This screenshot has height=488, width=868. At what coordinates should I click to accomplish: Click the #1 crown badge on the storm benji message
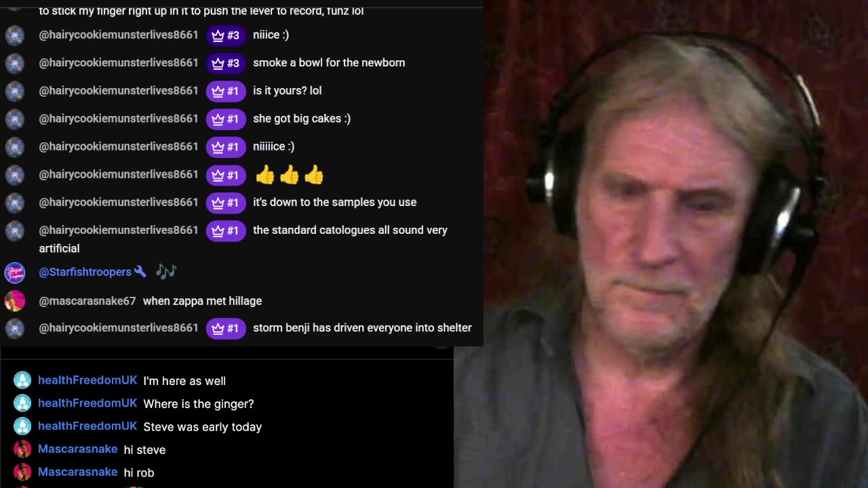tap(226, 328)
